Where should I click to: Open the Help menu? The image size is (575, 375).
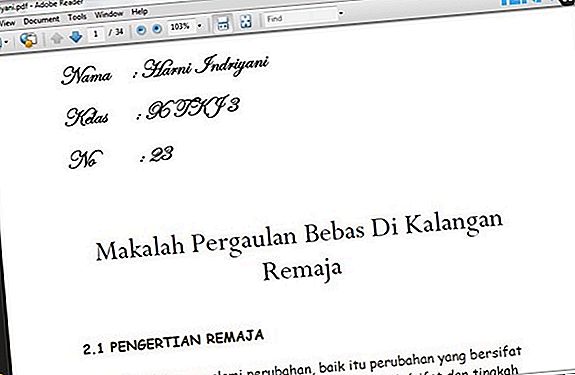[139, 12]
